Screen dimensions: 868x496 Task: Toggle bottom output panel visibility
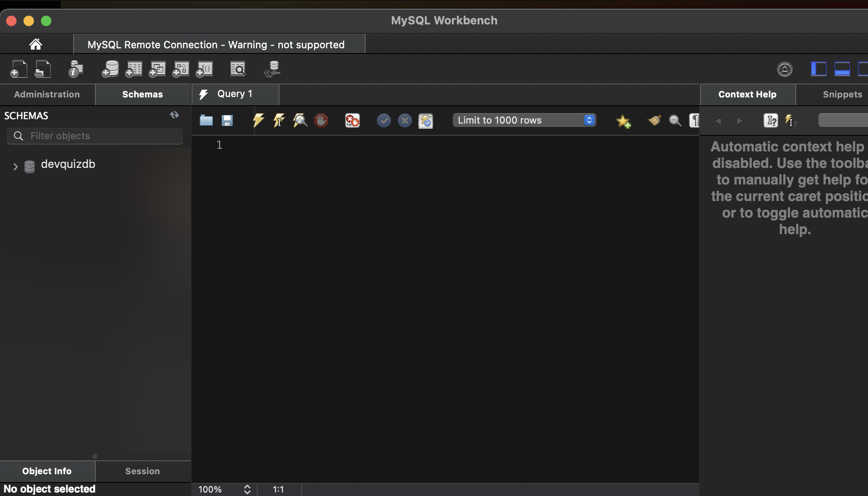click(842, 69)
